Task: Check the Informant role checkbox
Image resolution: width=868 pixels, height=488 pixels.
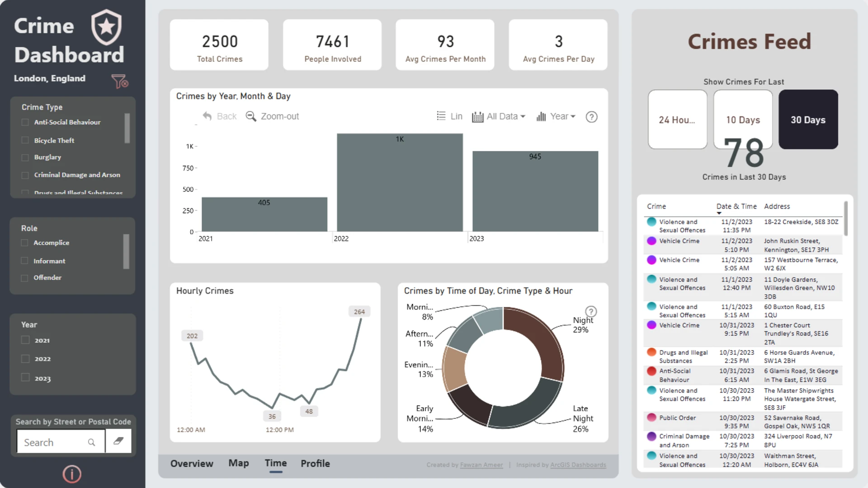Action: [x=24, y=261]
